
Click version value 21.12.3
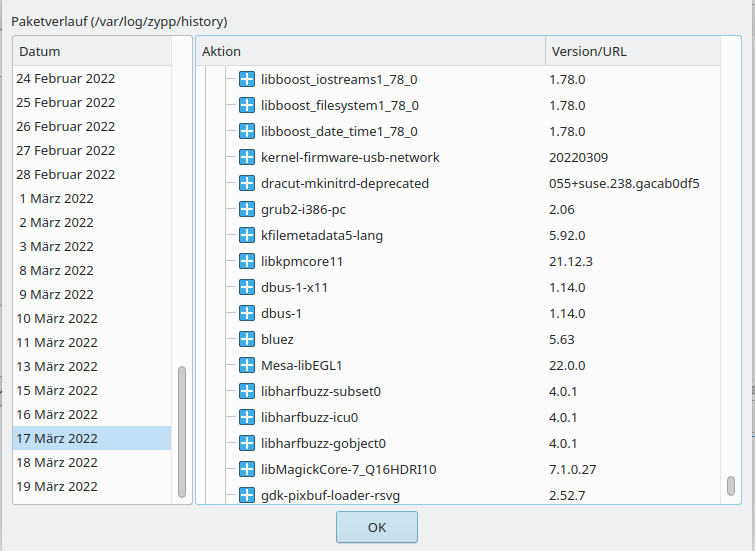pyautogui.click(x=571, y=262)
